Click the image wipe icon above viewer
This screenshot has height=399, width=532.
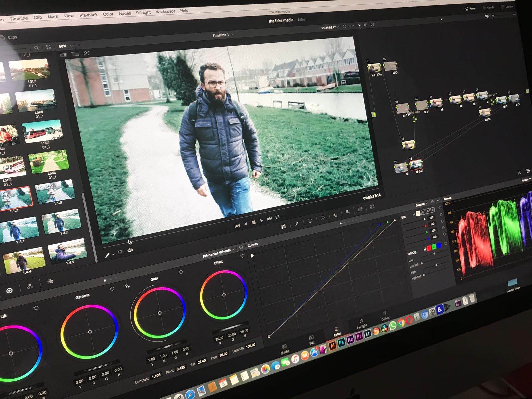[63, 54]
